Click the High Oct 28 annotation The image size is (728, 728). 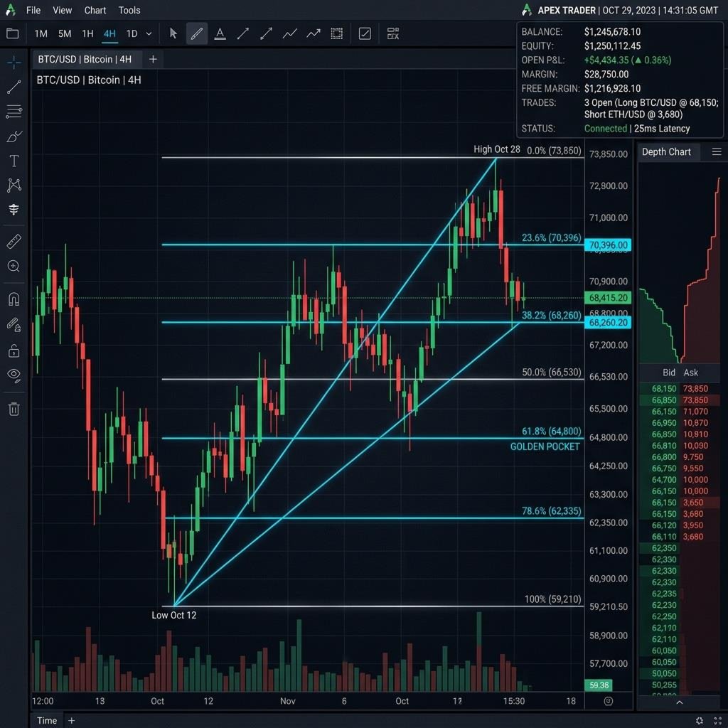pyautogui.click(x=497, y=149)
